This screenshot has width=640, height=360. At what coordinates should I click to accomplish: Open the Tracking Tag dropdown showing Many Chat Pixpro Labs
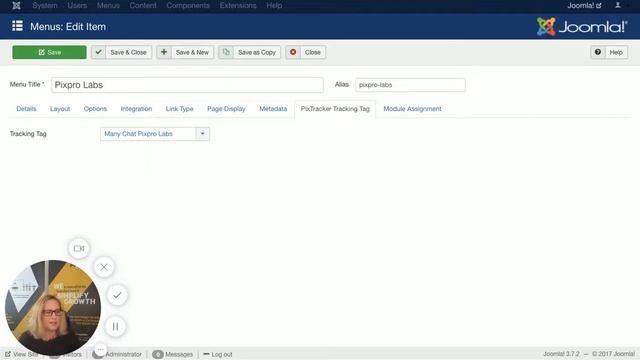click(x=155, y=134)
